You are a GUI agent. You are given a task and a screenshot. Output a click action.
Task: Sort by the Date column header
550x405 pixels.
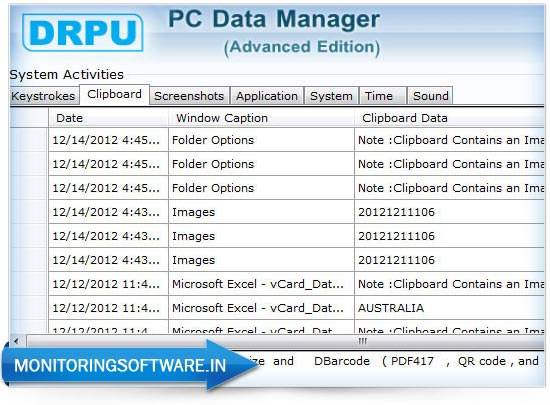[x=108, y=118]
